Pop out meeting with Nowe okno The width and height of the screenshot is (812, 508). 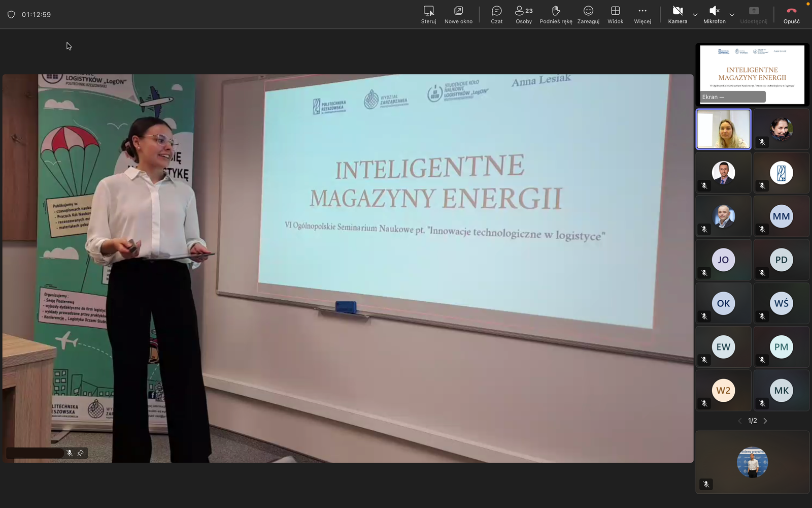(x=458, y=15)
